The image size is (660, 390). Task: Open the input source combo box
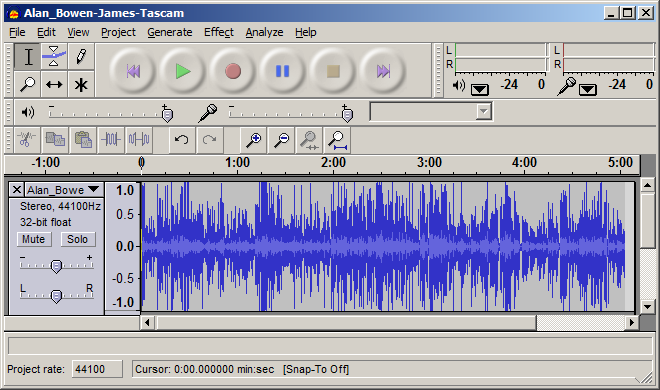(431, 112)
